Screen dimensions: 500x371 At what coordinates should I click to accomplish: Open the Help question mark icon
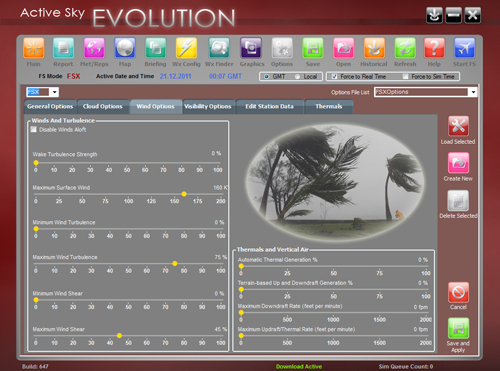coord(434,48)
